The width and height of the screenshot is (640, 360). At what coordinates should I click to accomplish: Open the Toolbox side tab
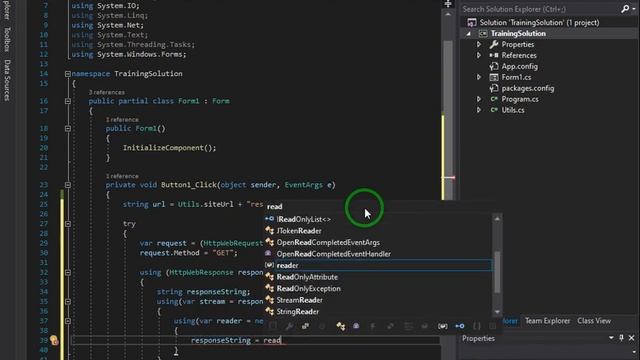(x=7, y=39)
